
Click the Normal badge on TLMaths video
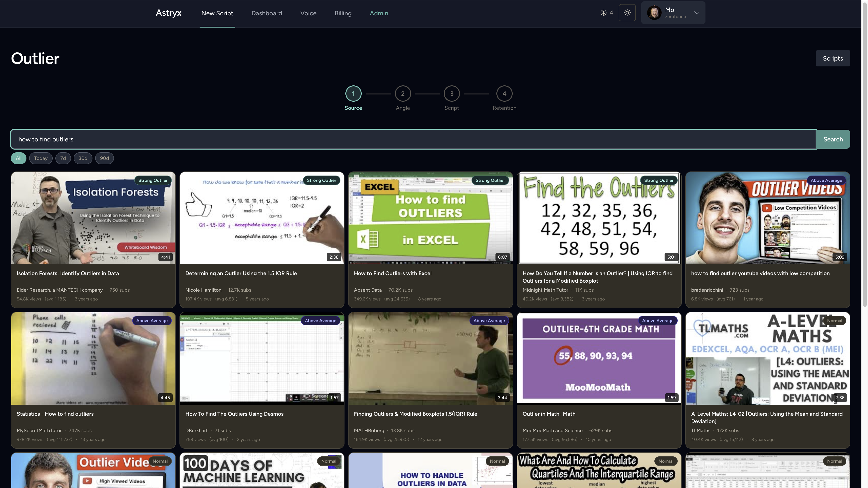point(834,321)
